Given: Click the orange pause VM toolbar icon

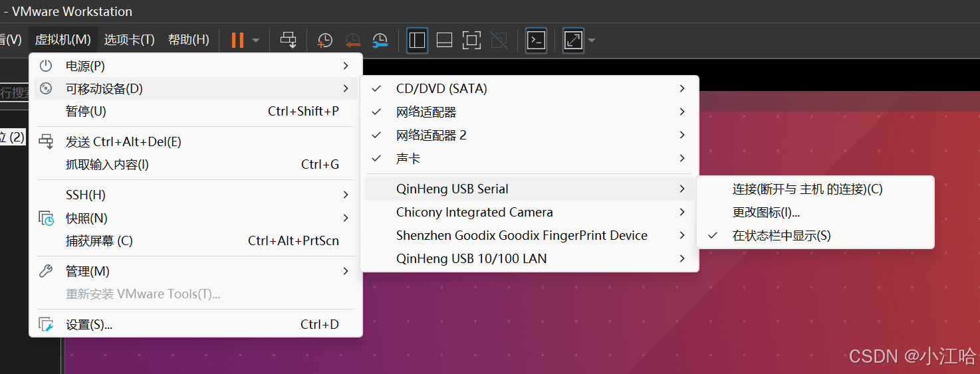Looking at the screenshot, I should click(x=237, y=41).
